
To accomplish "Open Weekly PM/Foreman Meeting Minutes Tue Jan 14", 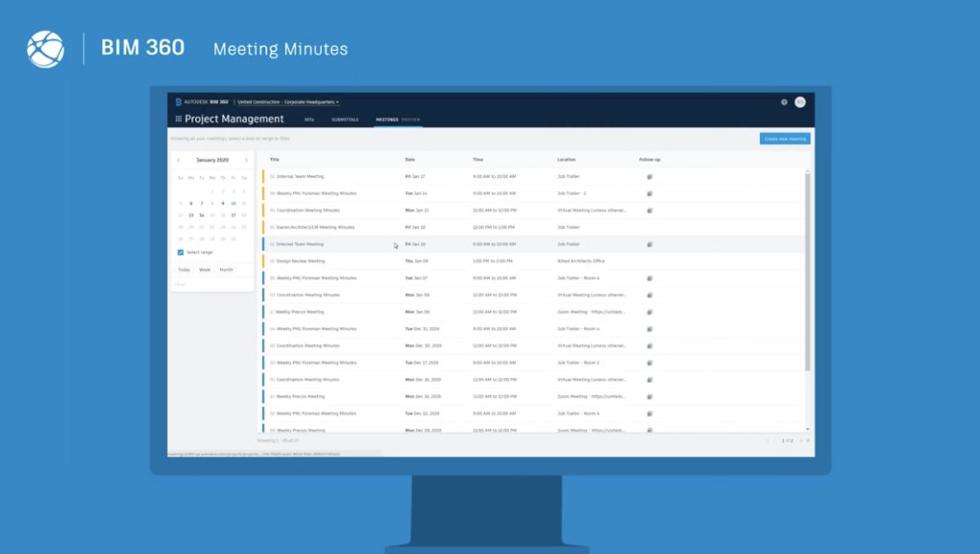I will [x=316, y=193].
